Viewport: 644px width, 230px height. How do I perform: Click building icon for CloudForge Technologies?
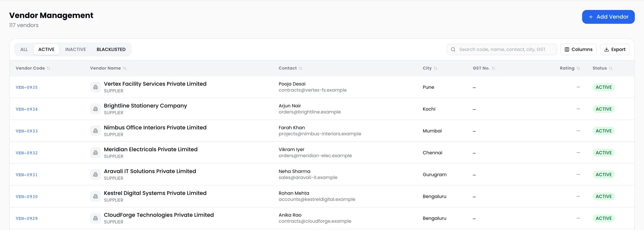pos(96,218)
